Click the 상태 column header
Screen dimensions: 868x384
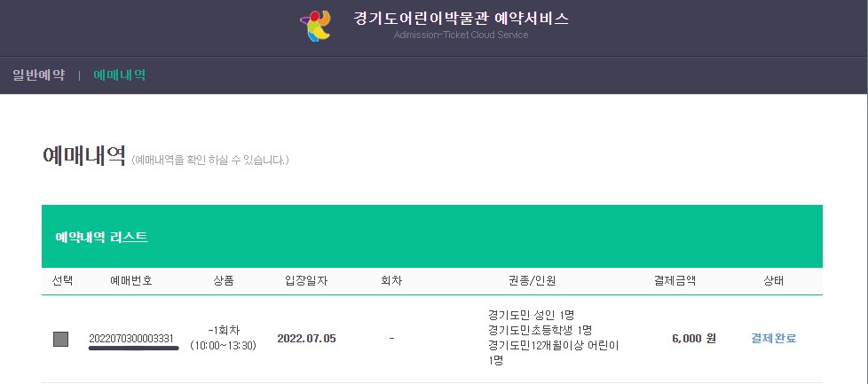pyautogui.click(x=773, y=281)
